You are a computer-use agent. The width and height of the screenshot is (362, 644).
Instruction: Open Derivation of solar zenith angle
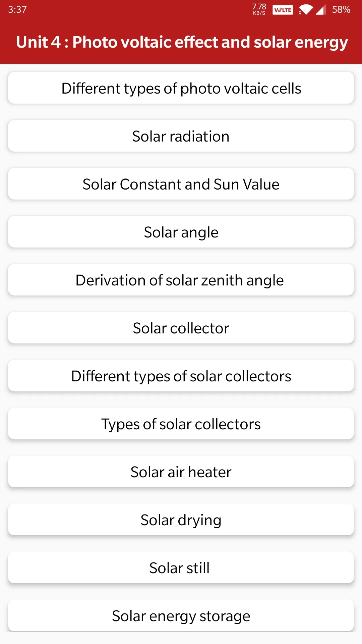pyautogui.click(x=181, y=280)
